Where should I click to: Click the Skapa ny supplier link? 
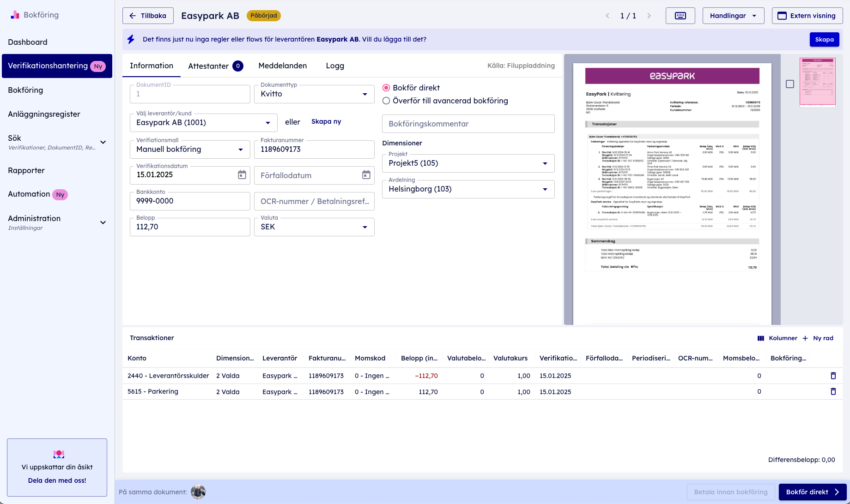pos(326,121)
